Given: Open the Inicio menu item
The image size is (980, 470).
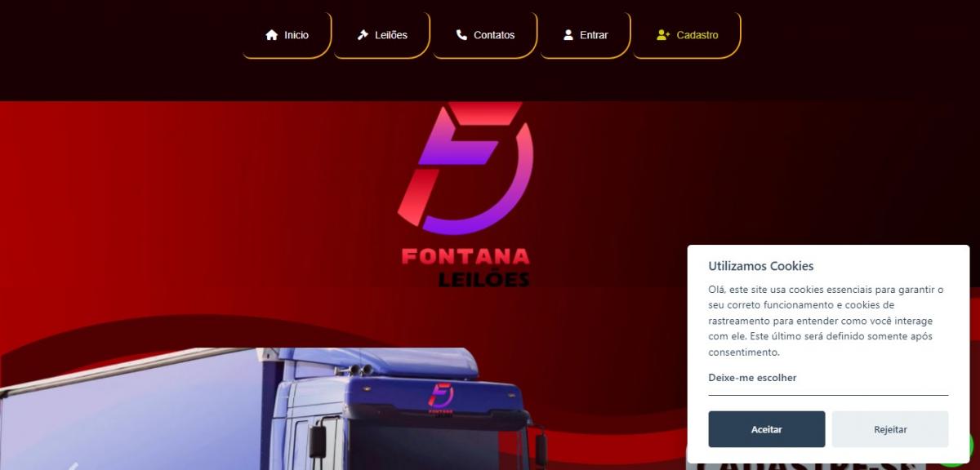Looking at the screenshot, I should click(x=287, y=35).
